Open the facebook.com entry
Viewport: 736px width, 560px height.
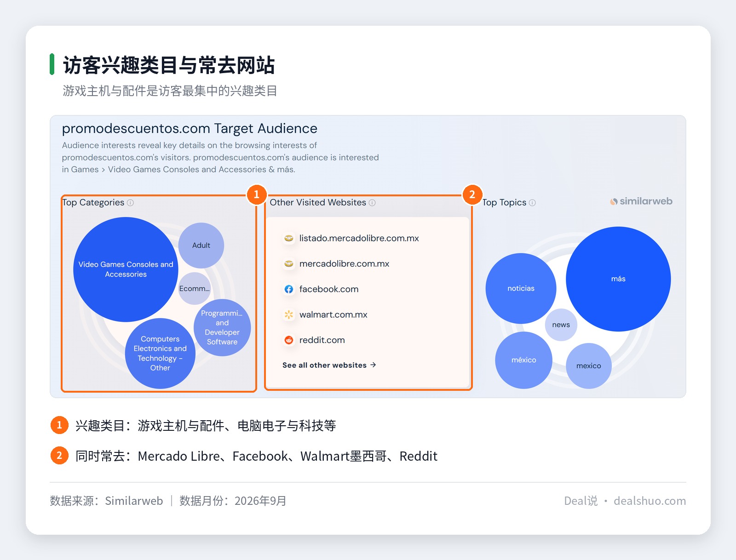328,289
